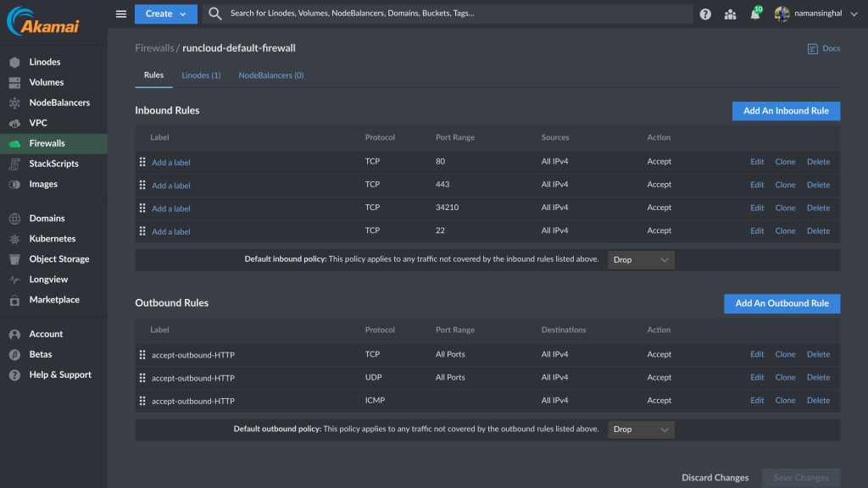
Task: Delete the port 22 inbound rule
Action: pos(818,230)
